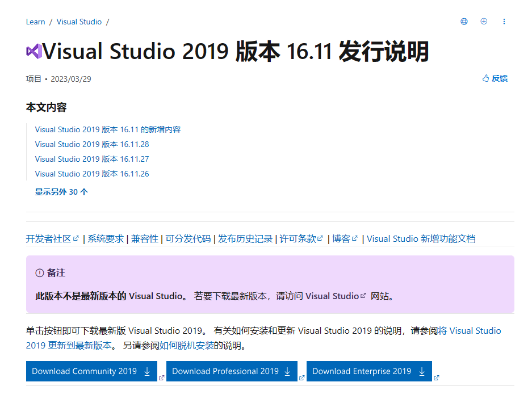Click the Download Enterprise 2019 button
This screenshot has width=532, height=403.
[369, 371]
